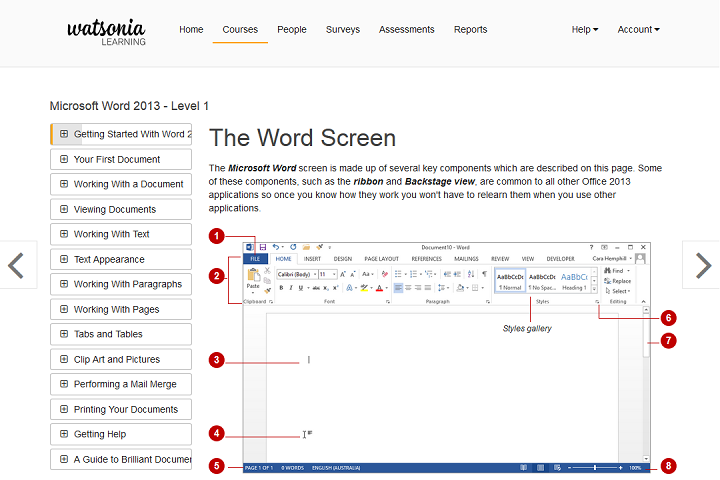Switch to the REVIEW ribbon tab

point(500,259)
